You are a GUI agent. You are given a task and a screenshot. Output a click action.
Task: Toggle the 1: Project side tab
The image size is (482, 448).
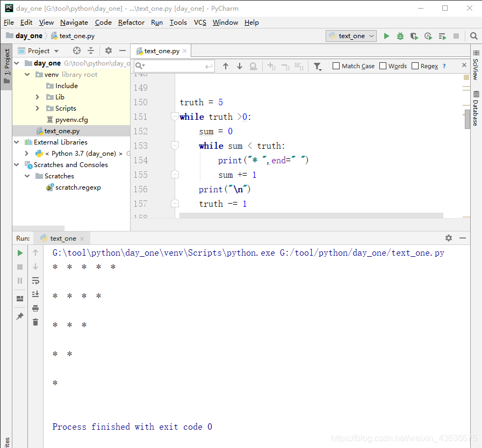pyautogui.click(x=6, y=66)
